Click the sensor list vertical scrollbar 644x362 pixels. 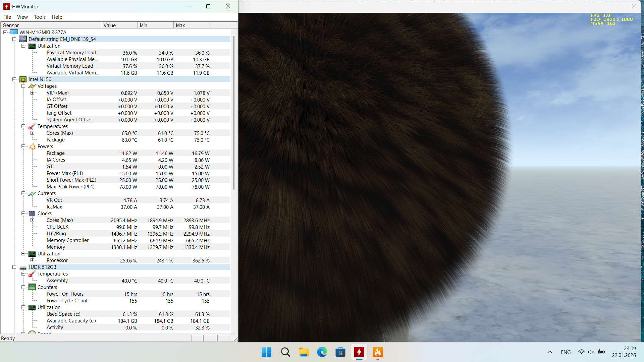(234, 112)
